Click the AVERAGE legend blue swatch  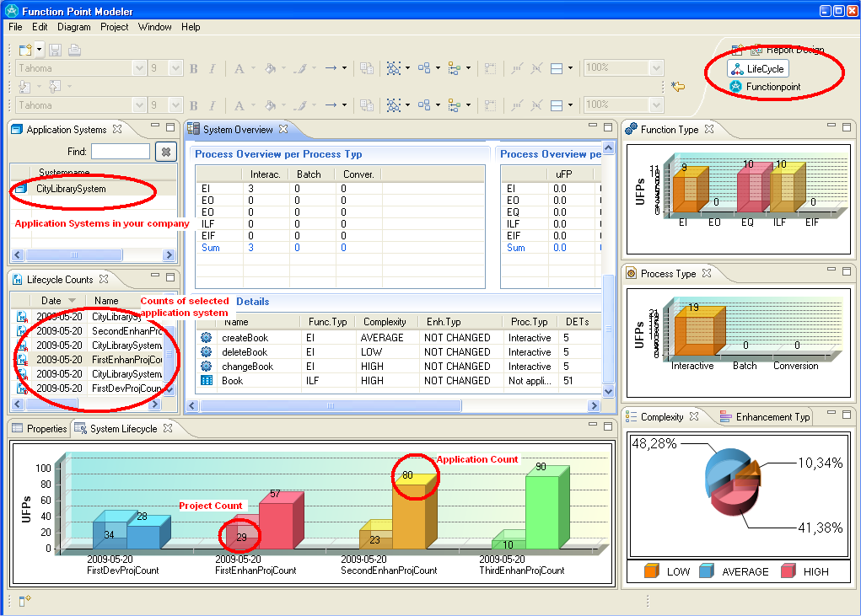[707, 571]
